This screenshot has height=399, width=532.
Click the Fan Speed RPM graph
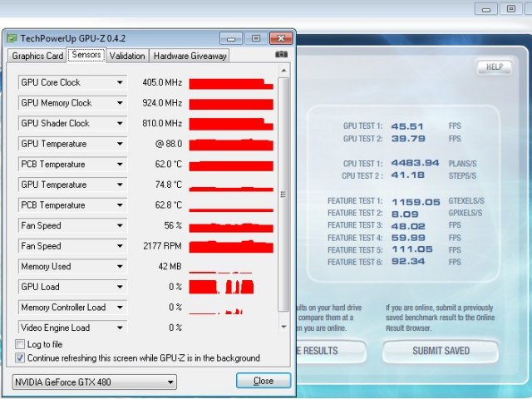231,247
